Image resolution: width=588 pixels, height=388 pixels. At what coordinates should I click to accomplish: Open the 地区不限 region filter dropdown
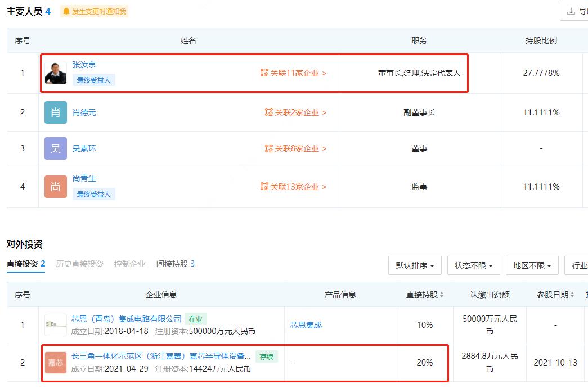pyautogui.click(x=532, y=265)
